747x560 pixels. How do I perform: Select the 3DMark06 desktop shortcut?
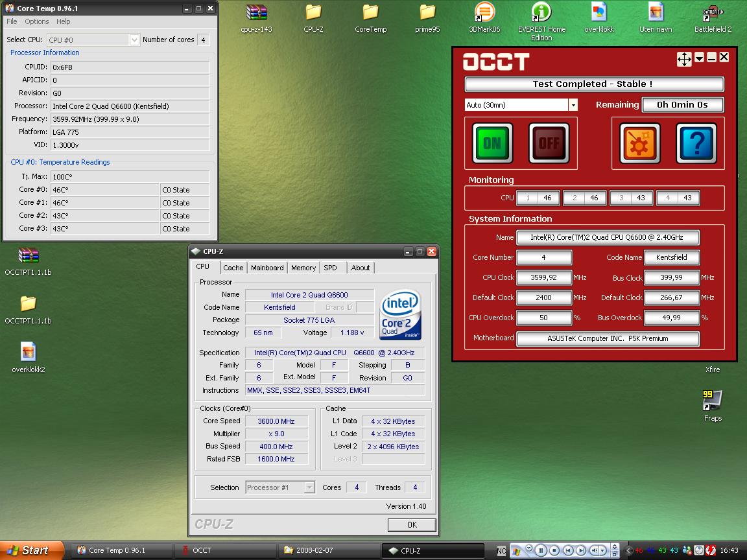pos(484,19)
